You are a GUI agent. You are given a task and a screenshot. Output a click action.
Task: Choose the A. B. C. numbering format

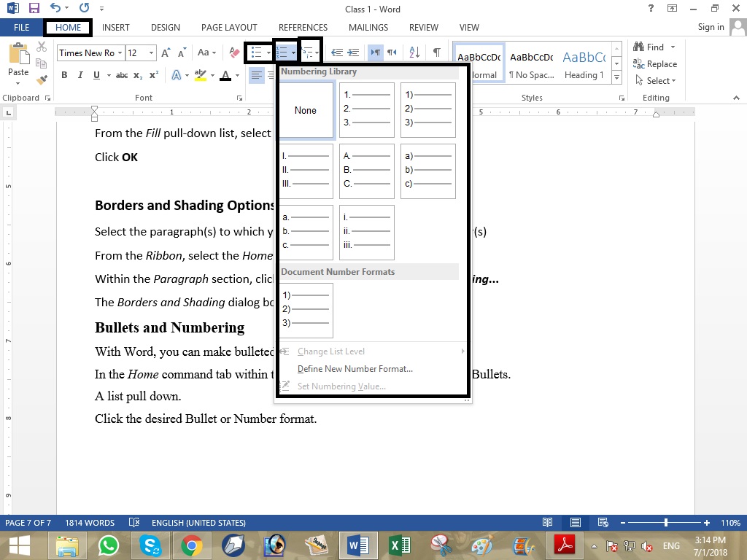(x=367, y=171)
